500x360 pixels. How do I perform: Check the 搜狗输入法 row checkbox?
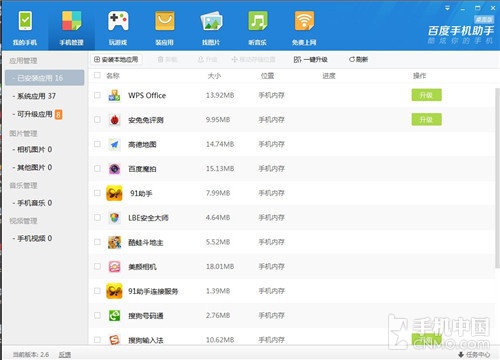[97, 340]
